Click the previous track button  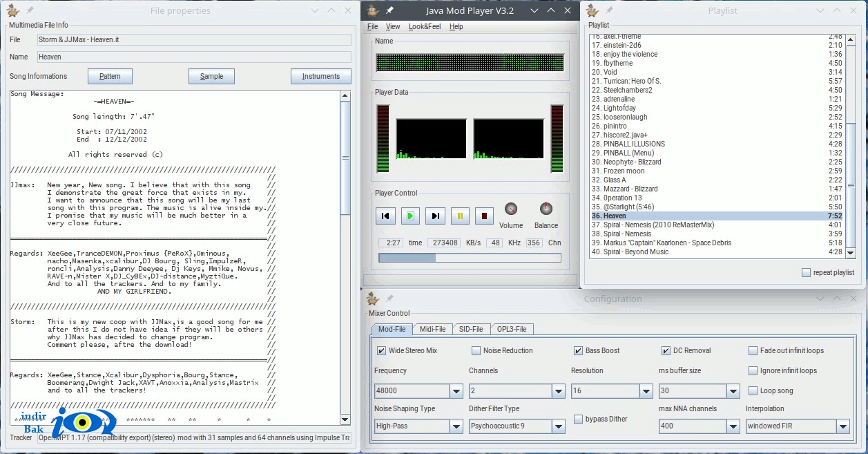click(385, 216)
